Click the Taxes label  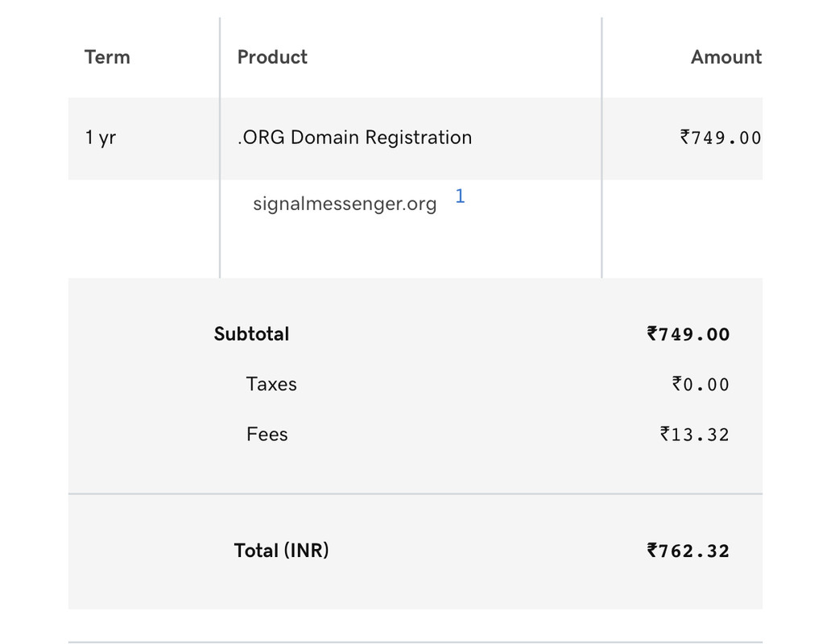(271, 384)
